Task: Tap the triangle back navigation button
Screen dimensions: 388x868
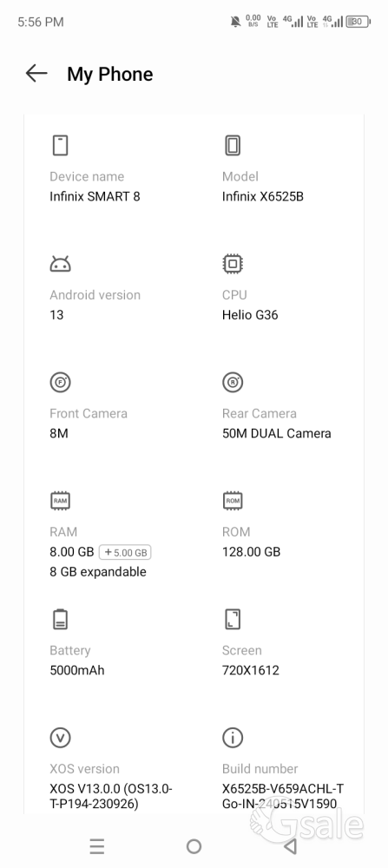Action: pyautogui.click(x=290, y=845)
